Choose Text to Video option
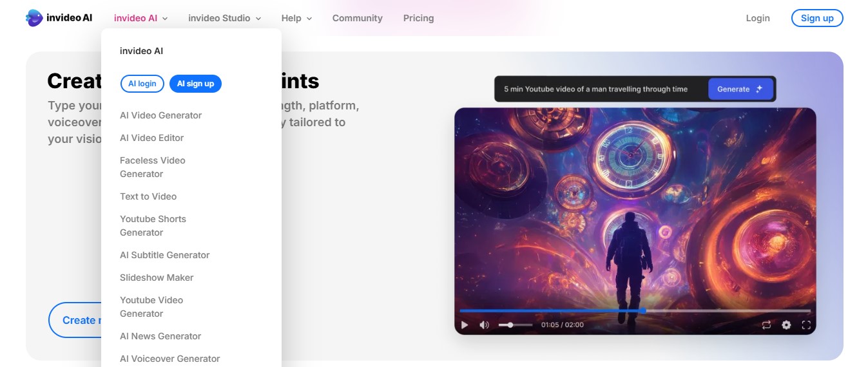Image resolution: width=868 pixels, height=367 pixels. 148,196
